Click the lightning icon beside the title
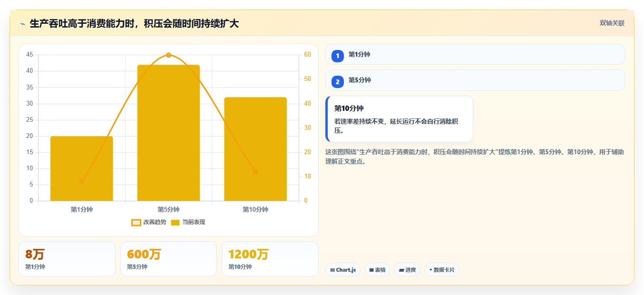Screen dimensions: 644x295 tap(23, 24)
